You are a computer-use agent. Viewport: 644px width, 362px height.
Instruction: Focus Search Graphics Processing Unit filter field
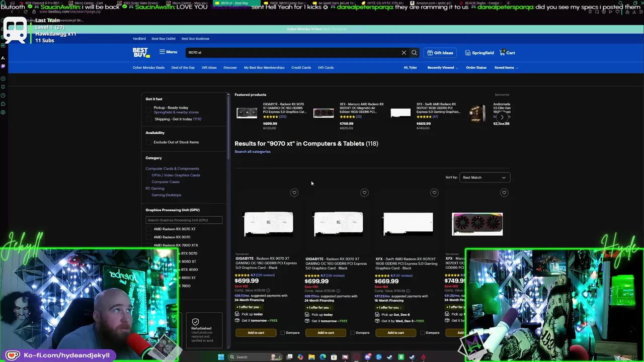click(184, 220)
